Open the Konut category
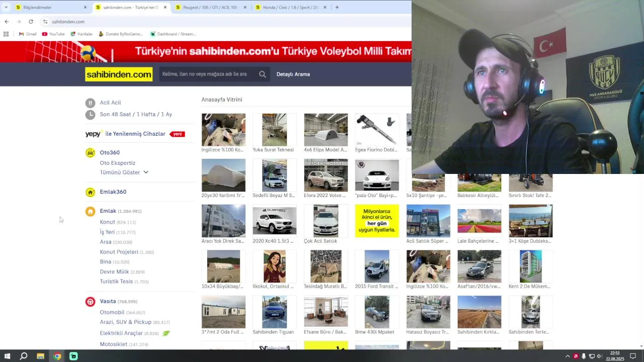 click(107, 222)
